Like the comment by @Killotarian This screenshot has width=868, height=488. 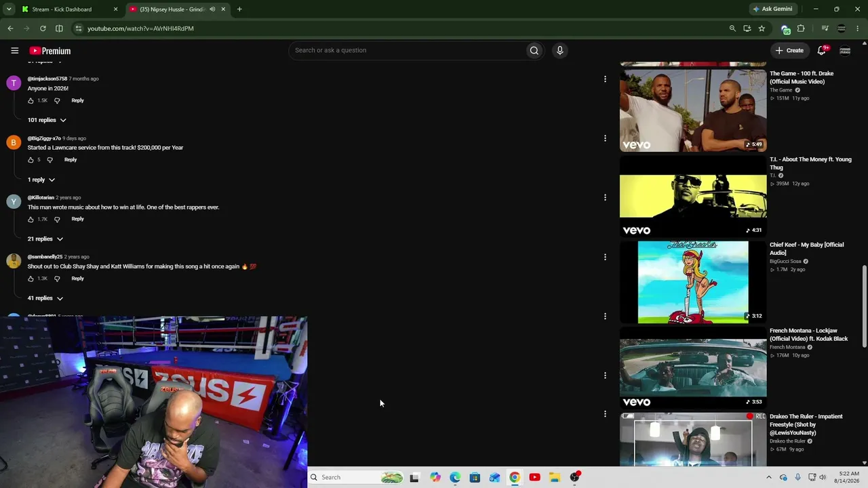pos(31,219)
